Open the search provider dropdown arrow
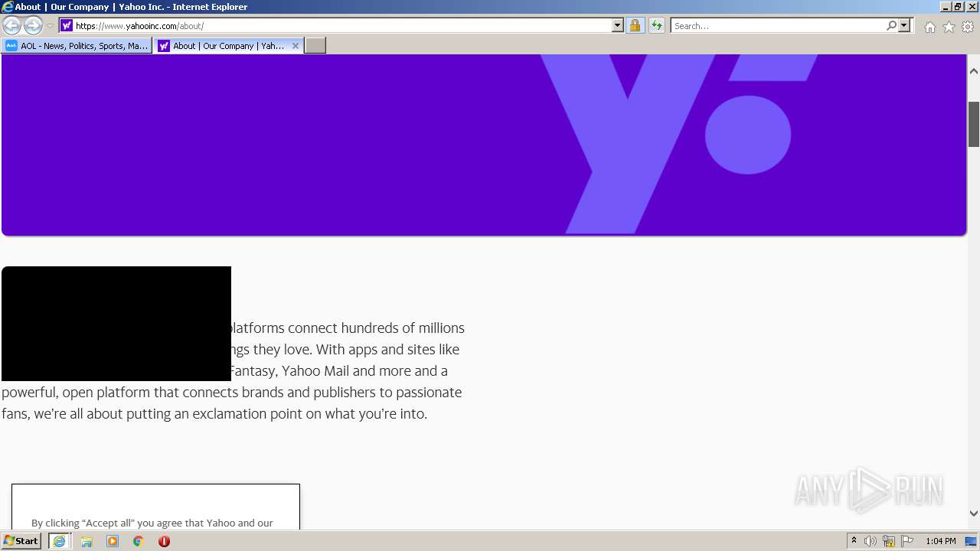The width and height of the screenshot is (980, 551). coord(904,25)
